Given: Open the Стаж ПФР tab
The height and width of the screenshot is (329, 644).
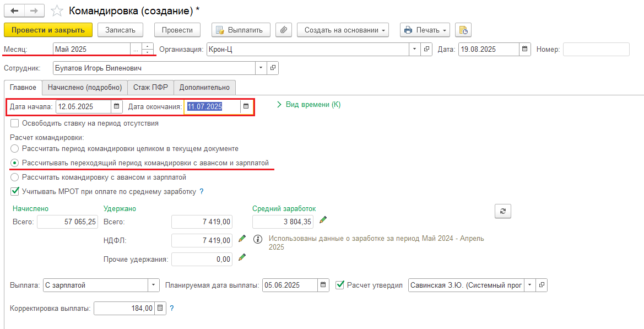Looking at the screenshot, I should 150,88.
